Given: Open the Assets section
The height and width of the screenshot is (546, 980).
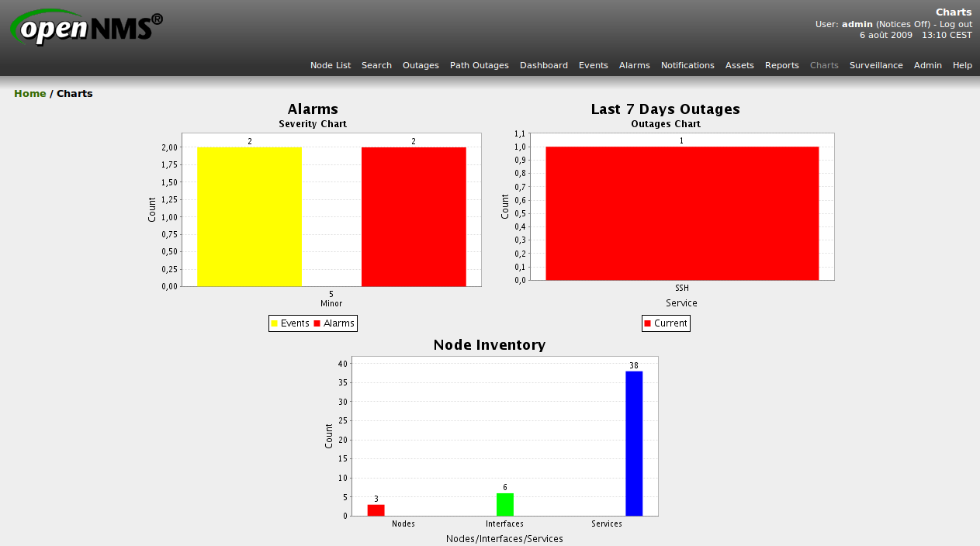Looking at the screenshot, I should (x=739, y=65).
